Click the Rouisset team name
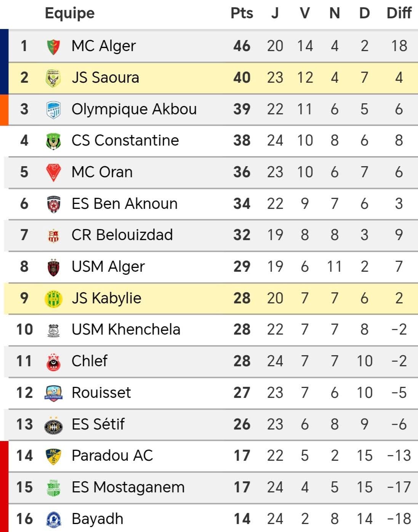This screenshot has height=532, width=418. [x=101, y=393]
